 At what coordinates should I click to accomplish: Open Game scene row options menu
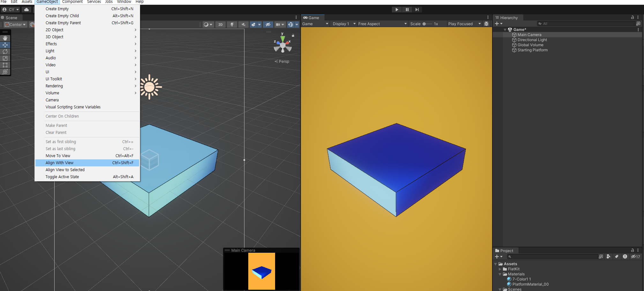click(x=638, y=30)
